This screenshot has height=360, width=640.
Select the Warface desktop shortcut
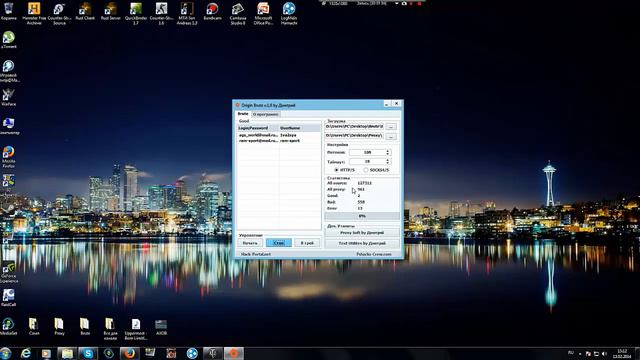point(9,97)
